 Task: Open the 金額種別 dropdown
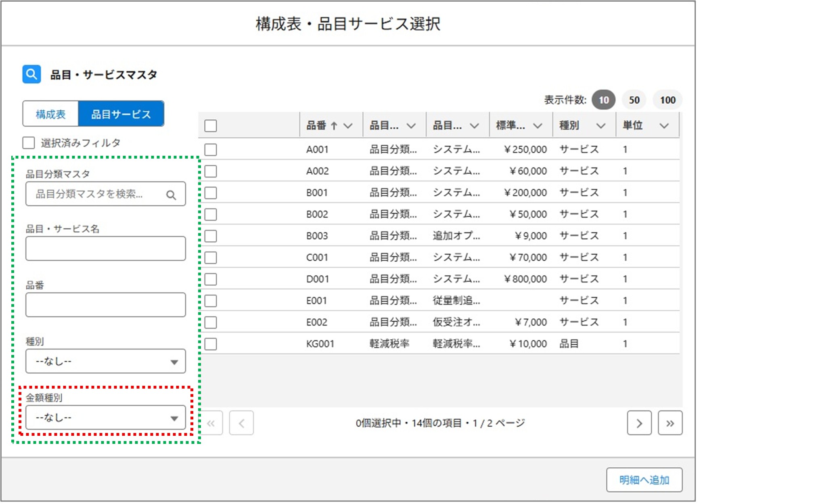point(105,418)
